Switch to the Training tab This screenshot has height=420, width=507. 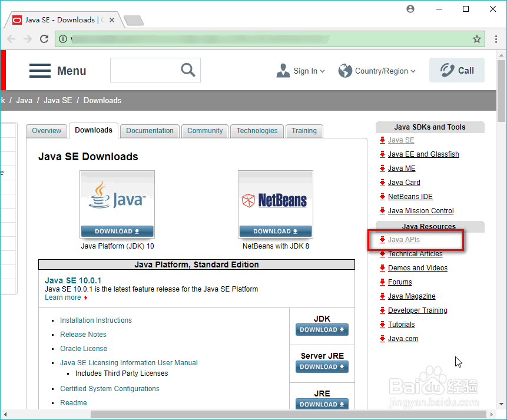(304, 131)
